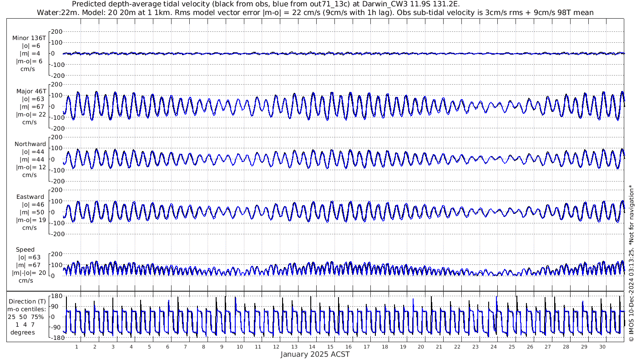Select the "Speed" panel label
The image size is (637, 364).
tap(25, 250)
